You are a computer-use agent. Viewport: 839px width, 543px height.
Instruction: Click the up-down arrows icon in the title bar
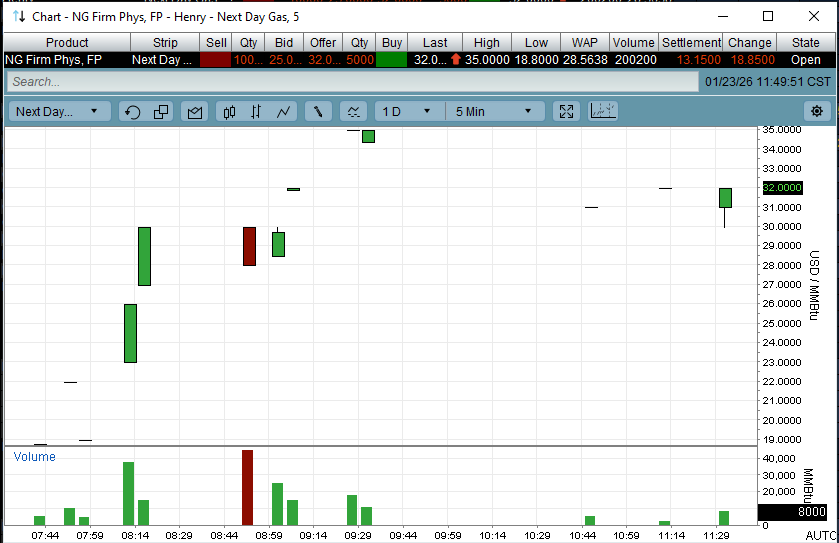(x=19, y=17)
